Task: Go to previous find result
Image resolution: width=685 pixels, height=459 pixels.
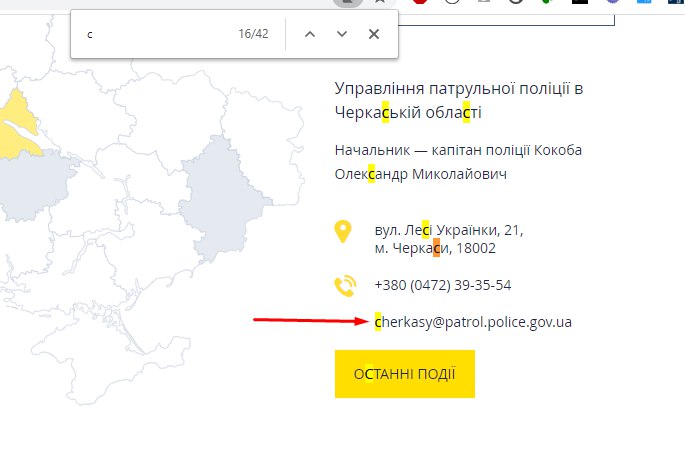Action: tap(310, 34)
